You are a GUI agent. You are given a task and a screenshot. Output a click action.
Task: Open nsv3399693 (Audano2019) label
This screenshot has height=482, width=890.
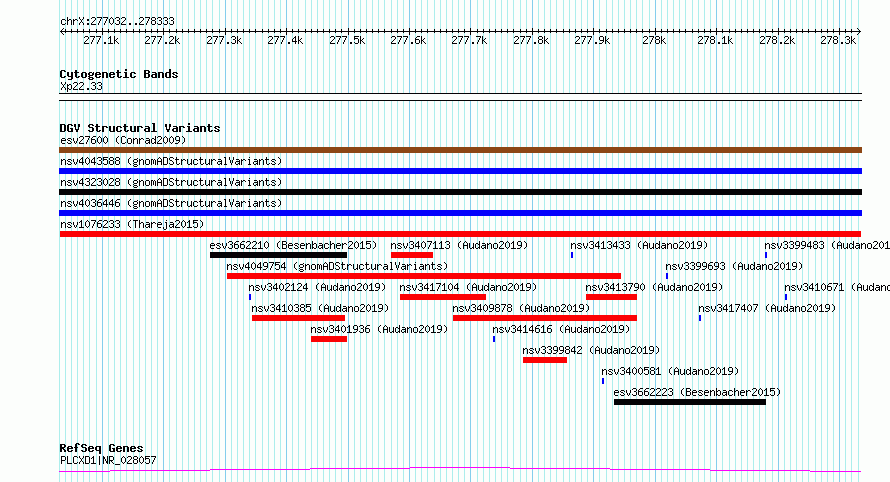734,266
